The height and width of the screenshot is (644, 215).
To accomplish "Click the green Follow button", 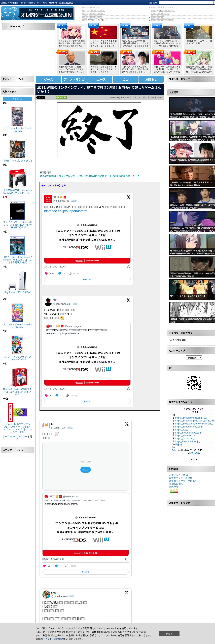I will [x=61, y=97].
